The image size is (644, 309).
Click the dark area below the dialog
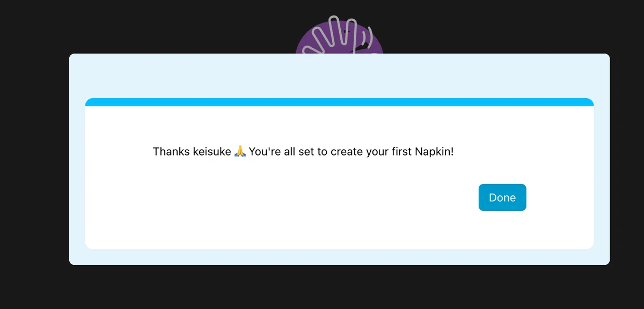point(339,287)
